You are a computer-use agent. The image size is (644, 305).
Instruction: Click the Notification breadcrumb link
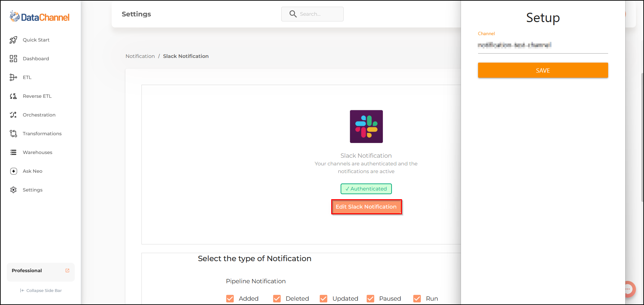click(140, 56)
